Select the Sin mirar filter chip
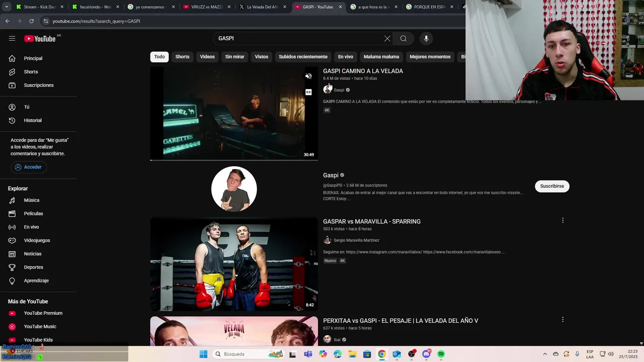This screenshot has width=644, height=362. point(234,57)
